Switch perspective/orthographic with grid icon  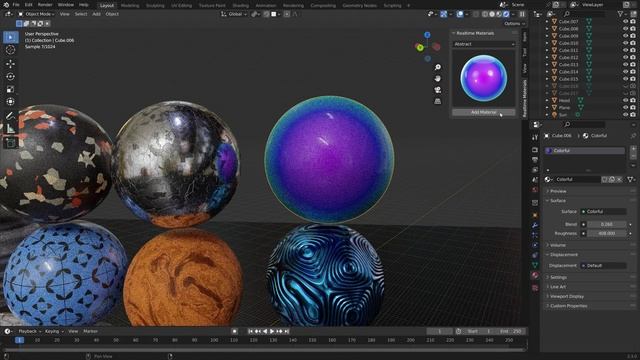click(438, 101)
